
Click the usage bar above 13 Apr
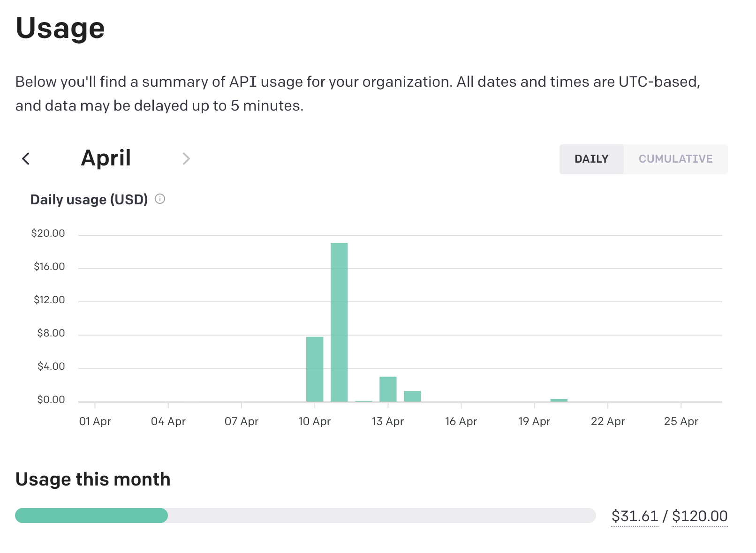point(388,388)
